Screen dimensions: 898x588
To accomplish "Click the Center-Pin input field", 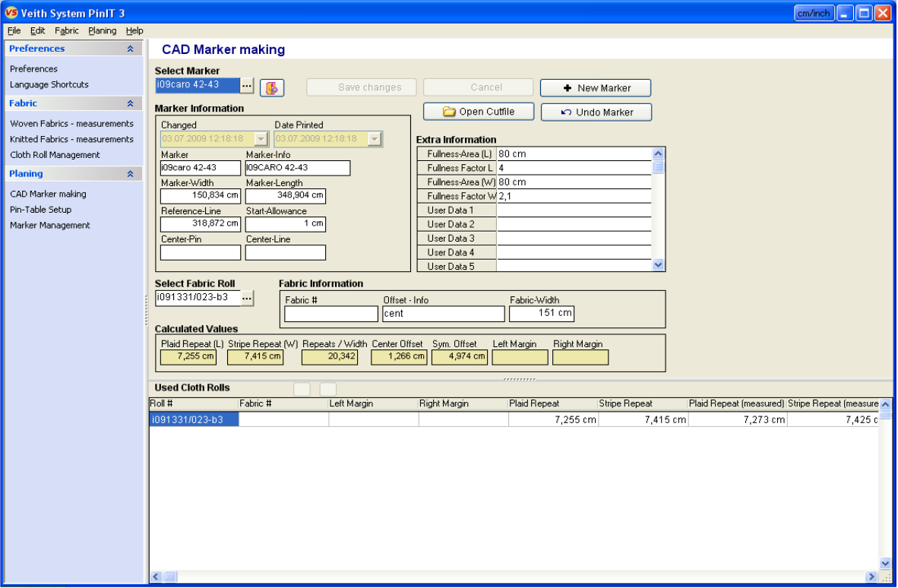I will point(201,252).
